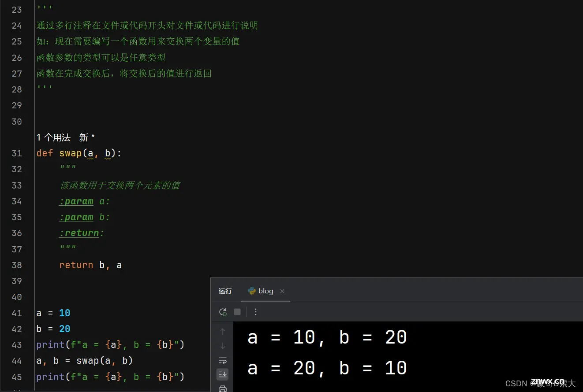Viewport: 583px width, 392px height.
Task: Click 'a, b = swap(a, b)' line
Action: [x=85, y=361]
